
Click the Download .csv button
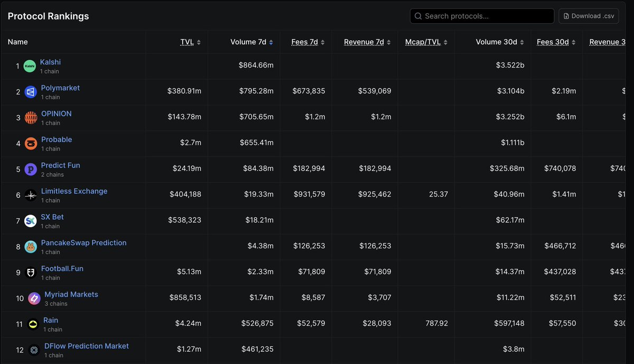[589, 16]
